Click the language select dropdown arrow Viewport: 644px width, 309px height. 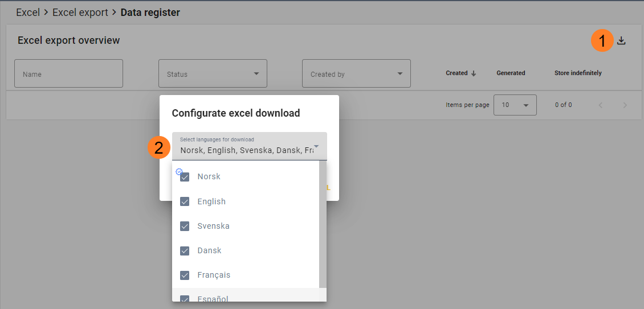click(x=316, y=147)
